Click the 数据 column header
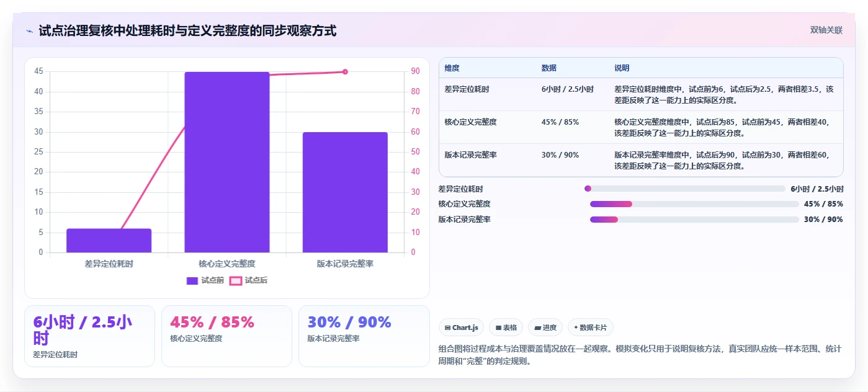Viewport: 868px width, 392px height. [549, 68]
